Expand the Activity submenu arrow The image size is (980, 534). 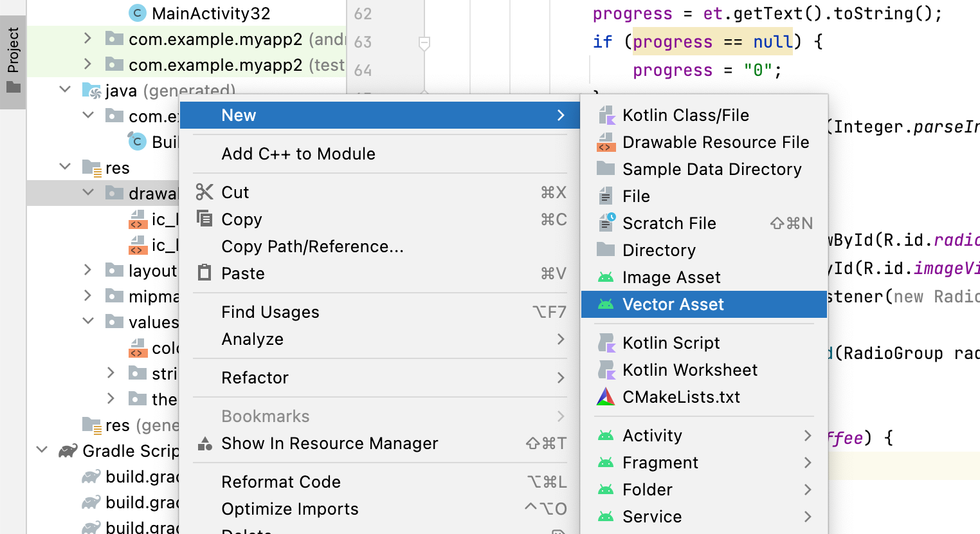(808, 436)
